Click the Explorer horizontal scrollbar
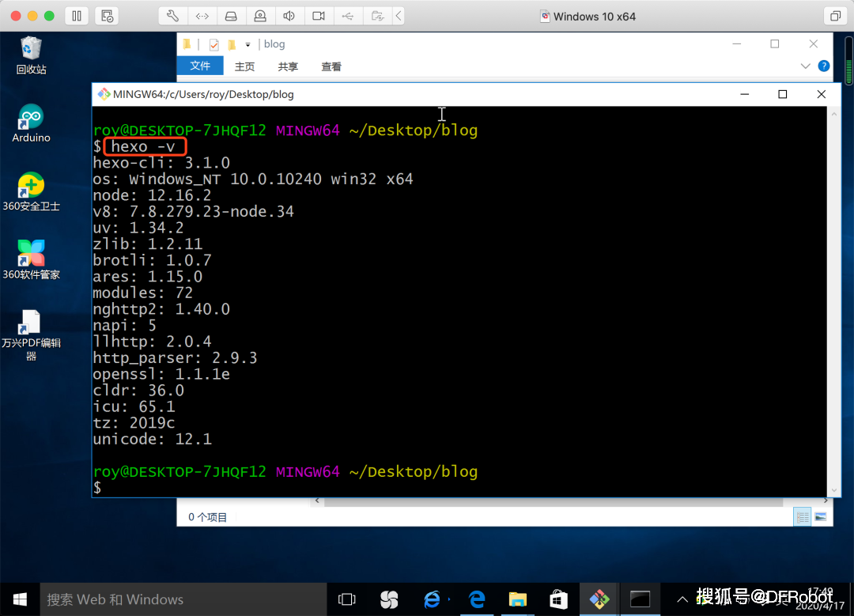 (554, 501)
